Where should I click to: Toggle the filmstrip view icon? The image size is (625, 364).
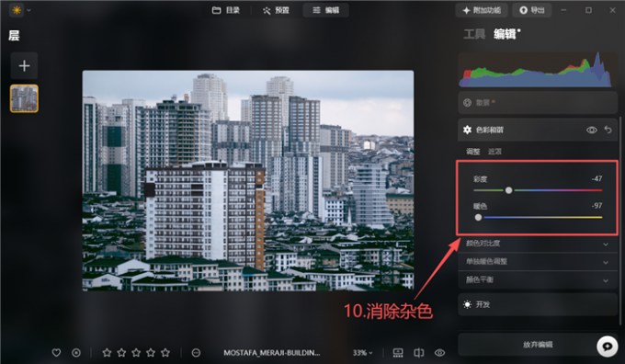pos(398,353)
